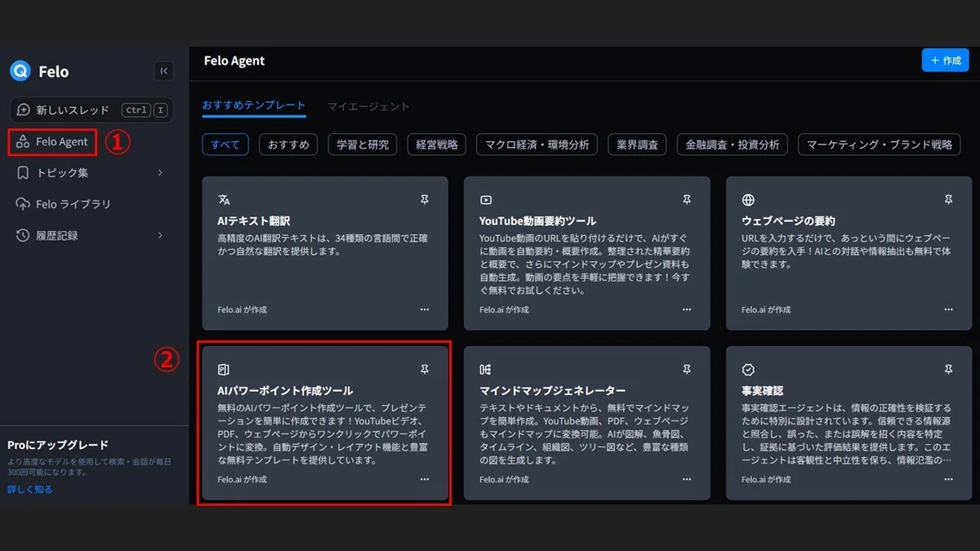
Task: Click the globe icon on ウェブページの要約
Action: click(x=748, y=200)
